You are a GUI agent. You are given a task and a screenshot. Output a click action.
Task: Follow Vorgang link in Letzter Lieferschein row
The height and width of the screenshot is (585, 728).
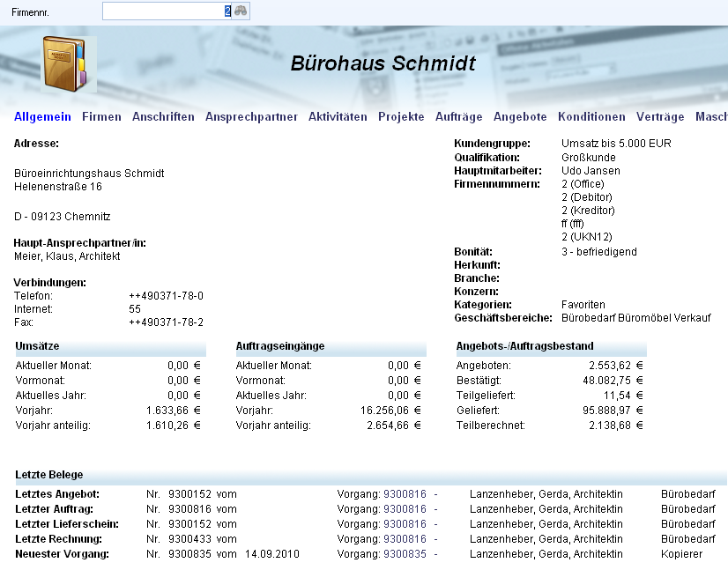point(405,524)
